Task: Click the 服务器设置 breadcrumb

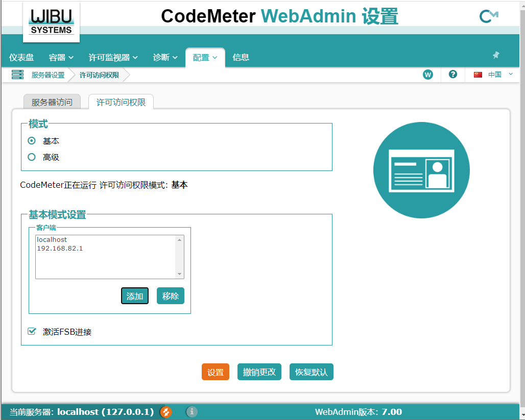Action: point(48,75)
